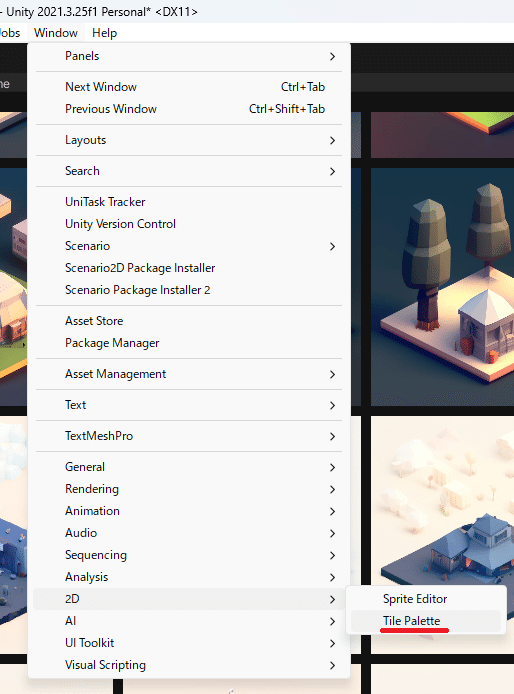Expand the UI Toolkit submenu
This screenshot has width=514, height=694.
189,643
